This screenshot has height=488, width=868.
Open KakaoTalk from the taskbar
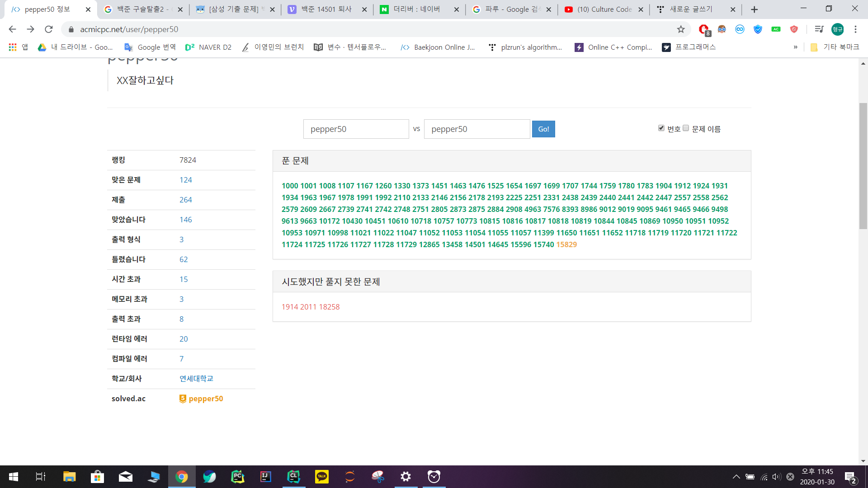click(321, 477)
